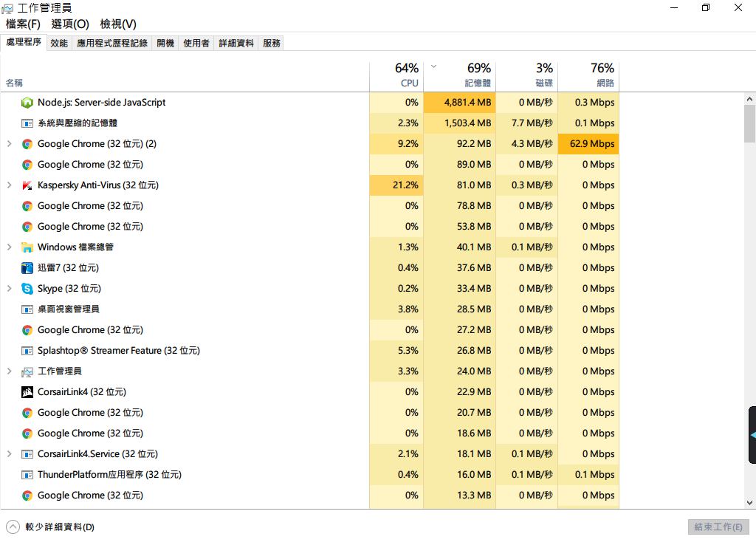Expand the Windows 檔案總管 process group
The width and height of the screenshot is (756, 545).
pyautogui.click(x=9, y=247)
